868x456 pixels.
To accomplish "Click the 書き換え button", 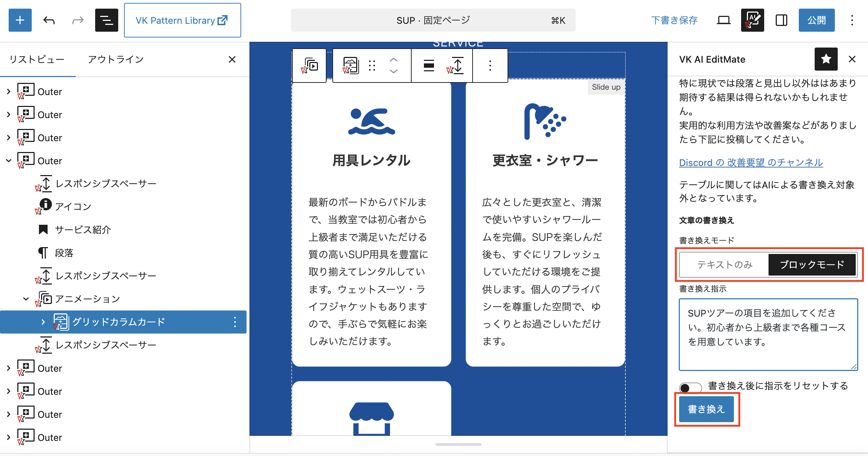I will pyautogui.click(x=706, y=409).
